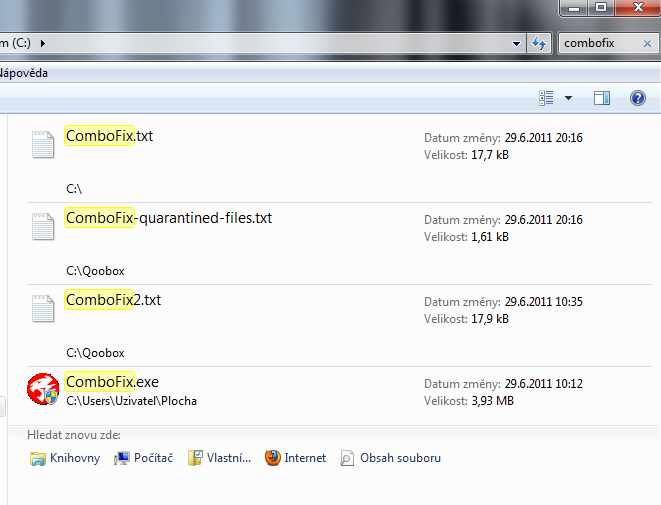Click the C:\Users\Uzivatel\Plocha path text
Image resolution: width=661 pixels, height=505 pixels.
coord(132,401)
